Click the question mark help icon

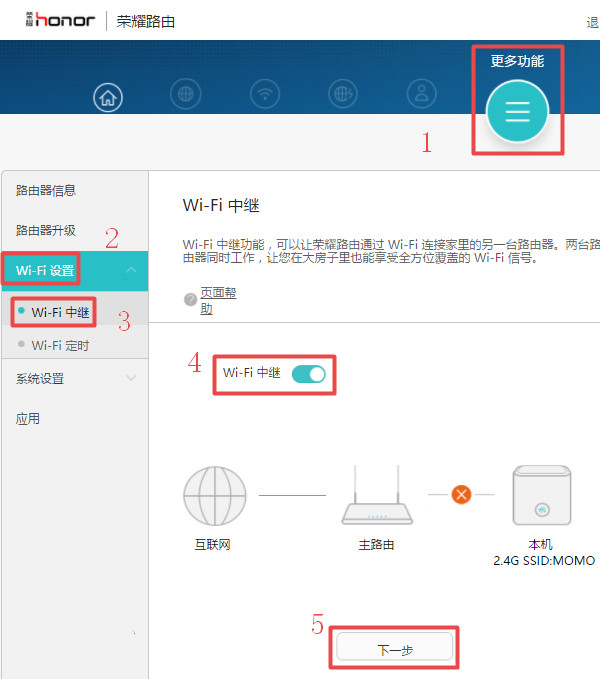tap(190, 299)
